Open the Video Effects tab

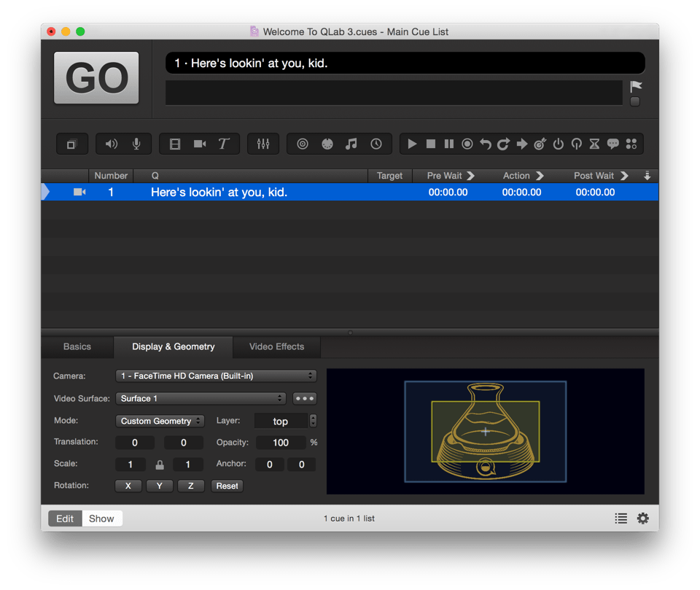276,347
